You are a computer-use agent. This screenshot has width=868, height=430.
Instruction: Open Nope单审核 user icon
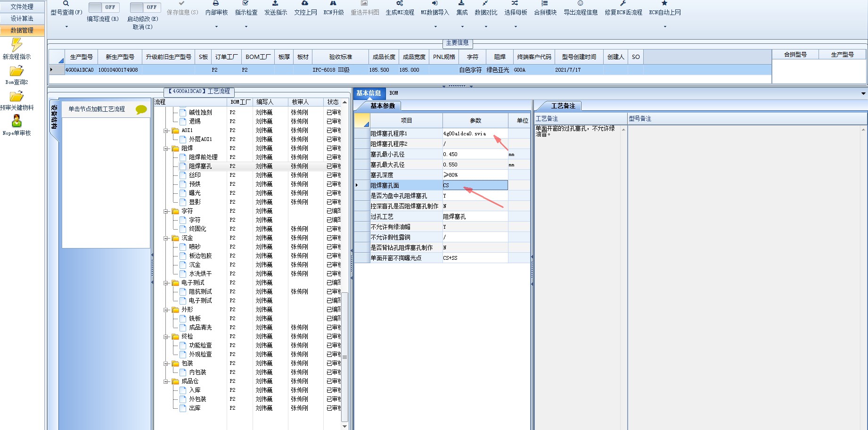(x=16, y=121)
